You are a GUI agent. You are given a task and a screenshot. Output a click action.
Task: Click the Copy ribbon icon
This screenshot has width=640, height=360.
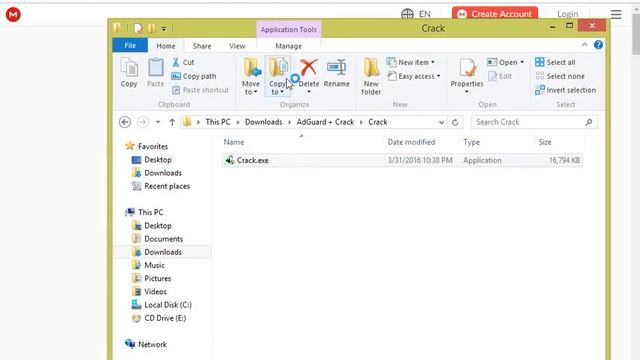129,73
